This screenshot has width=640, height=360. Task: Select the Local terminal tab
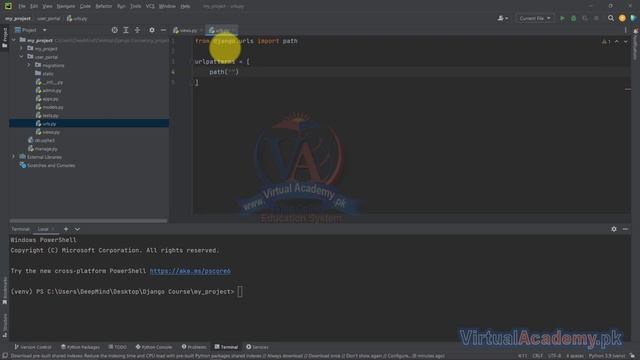(x=43, y=229)
